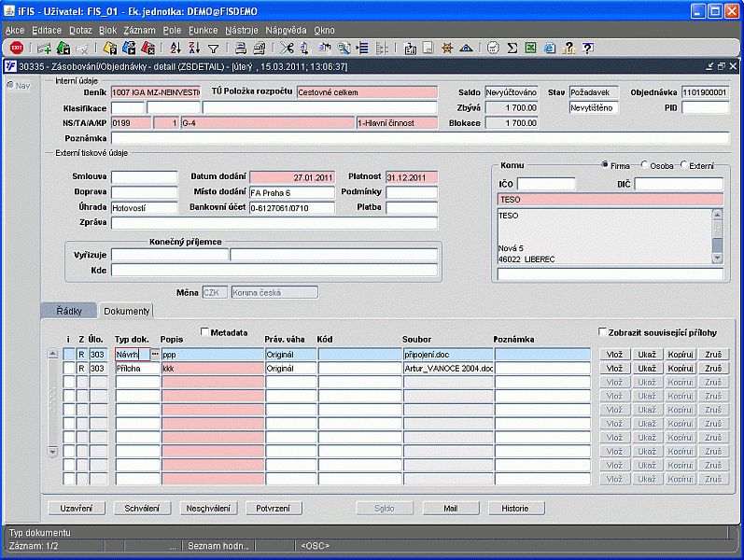Image resolution: width=744 pixels, height=560 pixels.
Task: Click the printer icon
Action: pyautogui.click(x=241, y=48)
